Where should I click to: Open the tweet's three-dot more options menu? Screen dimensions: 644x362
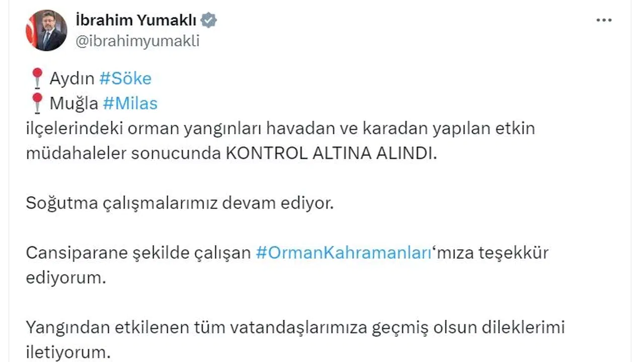coord(604,21)
